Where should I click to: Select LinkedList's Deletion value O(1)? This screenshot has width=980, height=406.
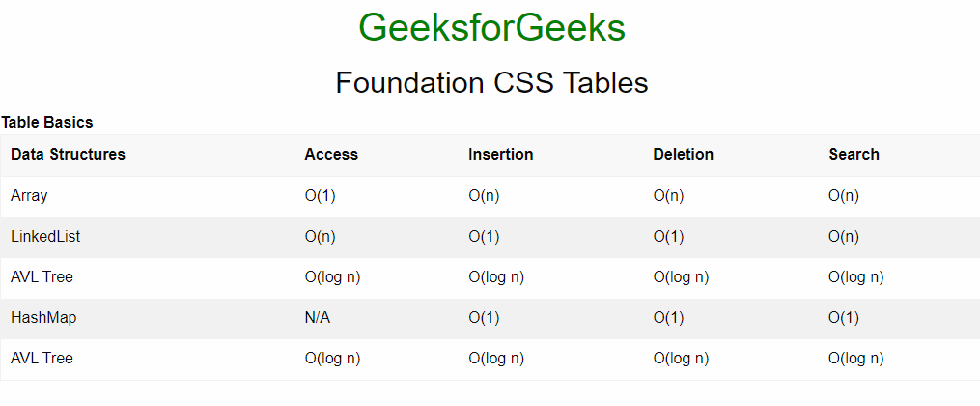[669, 236]
